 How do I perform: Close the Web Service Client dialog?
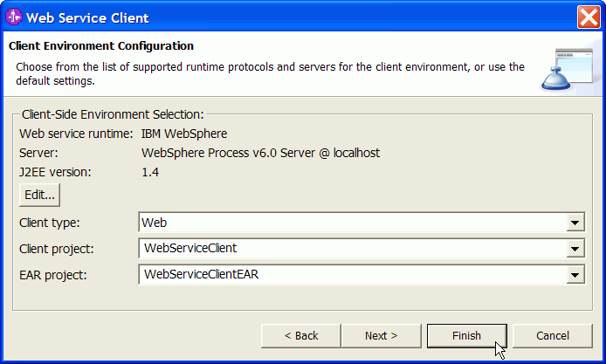click(589, 17)
